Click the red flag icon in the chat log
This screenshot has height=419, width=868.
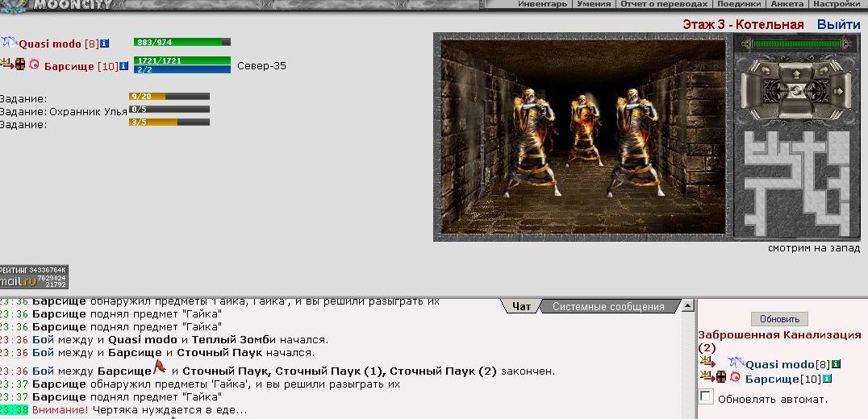point(160,366)
